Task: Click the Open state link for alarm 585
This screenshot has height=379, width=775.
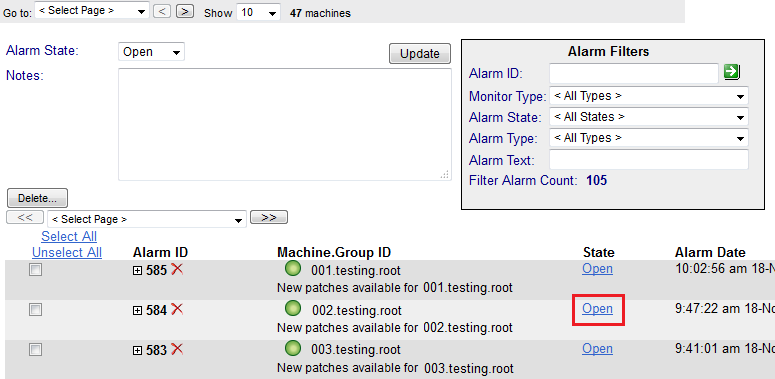Action: (598, 269)
